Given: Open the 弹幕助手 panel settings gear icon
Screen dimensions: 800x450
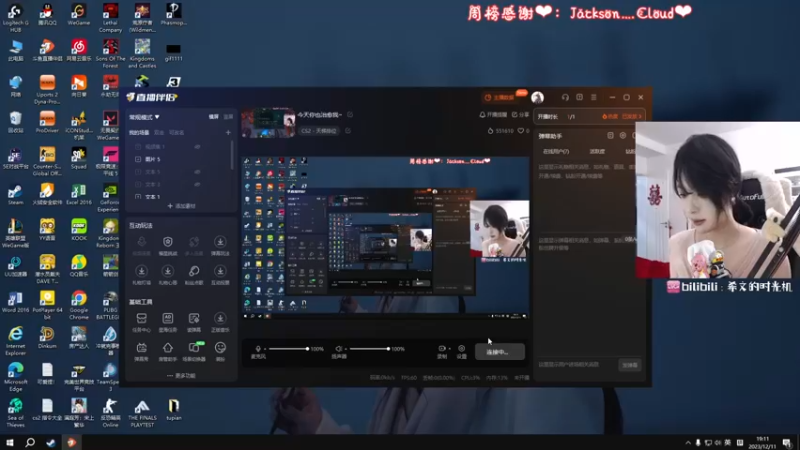Looking at the screenshot, I should [622, 136].
